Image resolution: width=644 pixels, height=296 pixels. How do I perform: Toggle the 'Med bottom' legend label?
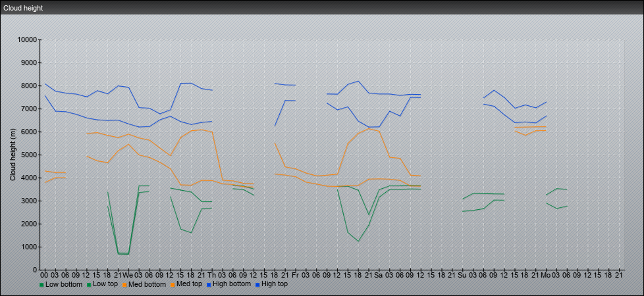[x=148, y=284]
